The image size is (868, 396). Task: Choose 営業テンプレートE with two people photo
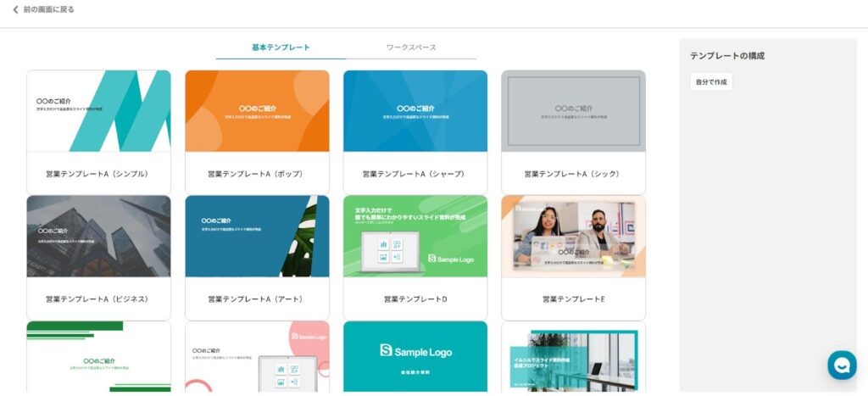tap(573, 237)
